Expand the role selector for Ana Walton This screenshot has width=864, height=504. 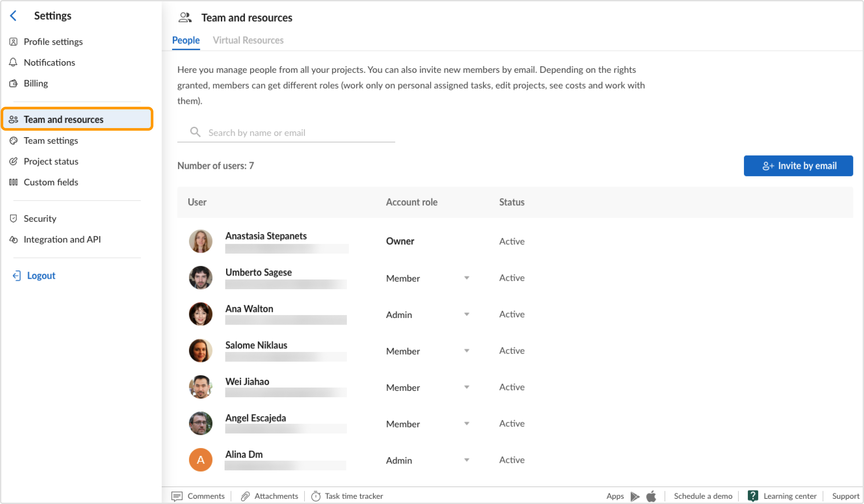pyautogui.click(x=467, y=314)
